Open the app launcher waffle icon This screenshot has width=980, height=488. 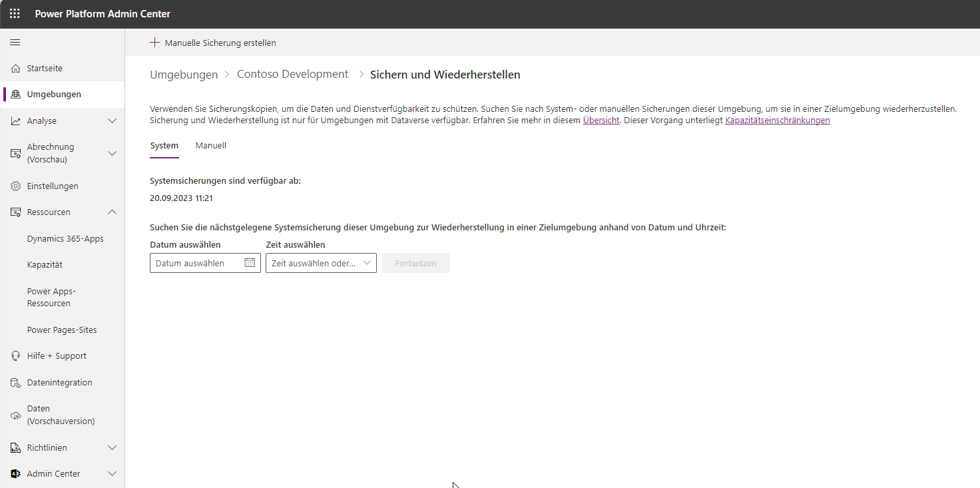[15, 14]
